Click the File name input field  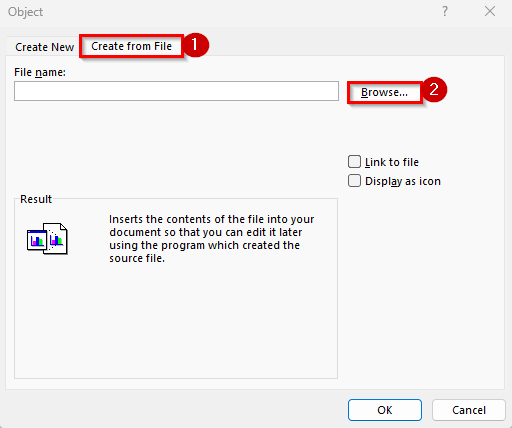point(176,91)
